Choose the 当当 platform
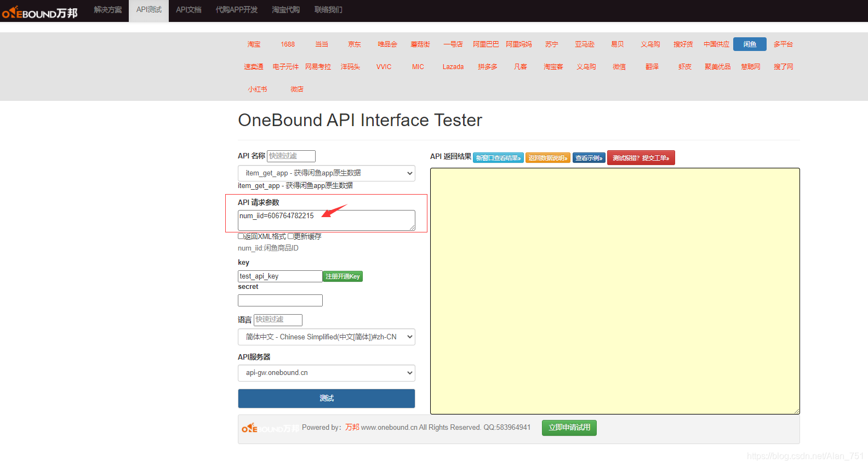Viewport: 868px width, 466px height. [x=322, y=44]
